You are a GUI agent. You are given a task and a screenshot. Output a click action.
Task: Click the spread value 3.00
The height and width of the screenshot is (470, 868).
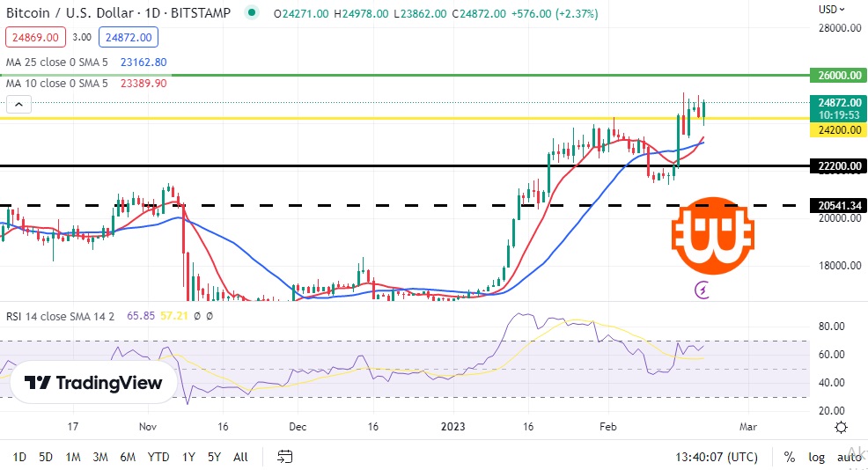(82, 37)
